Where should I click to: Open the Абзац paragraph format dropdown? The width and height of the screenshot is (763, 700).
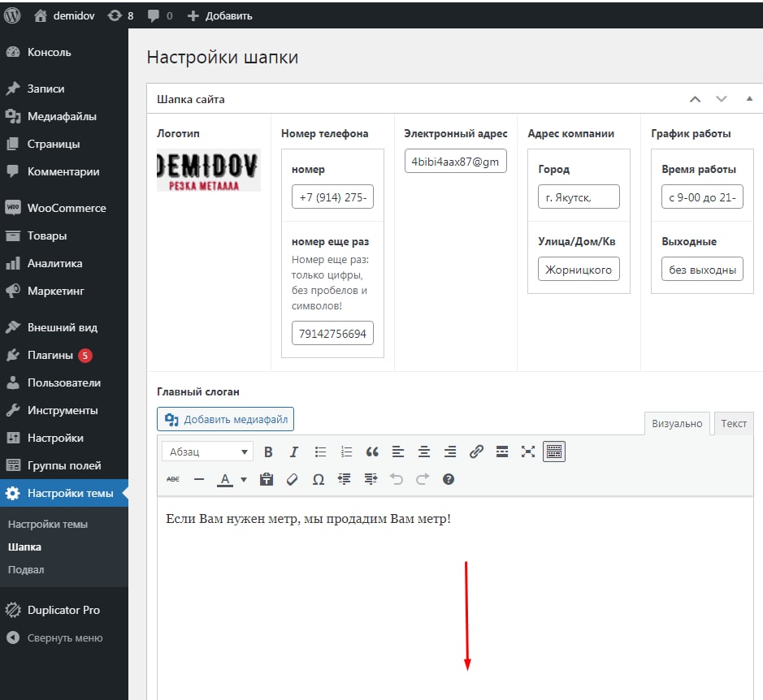pyautogui.click(x=208, y=452)
